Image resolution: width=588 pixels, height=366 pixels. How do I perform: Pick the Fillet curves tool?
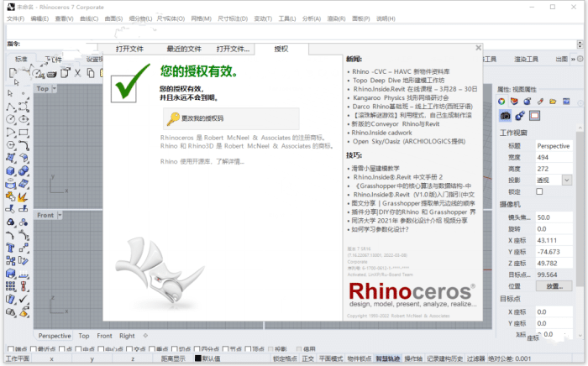click(x=24, y=145)
